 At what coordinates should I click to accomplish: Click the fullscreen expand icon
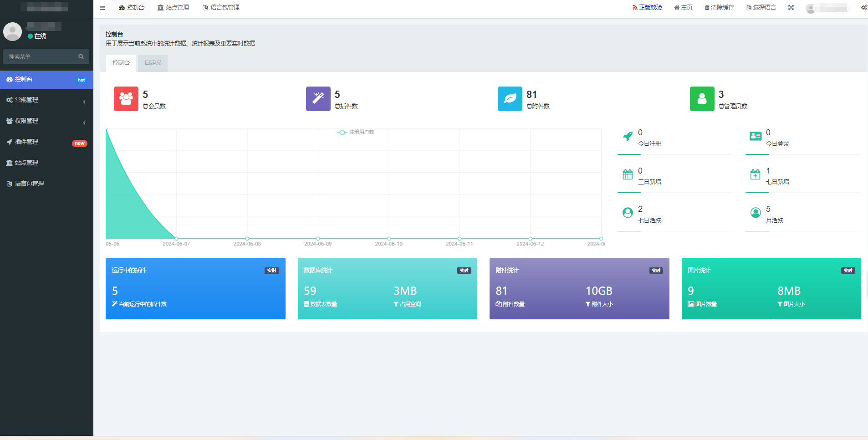(791, 8)
